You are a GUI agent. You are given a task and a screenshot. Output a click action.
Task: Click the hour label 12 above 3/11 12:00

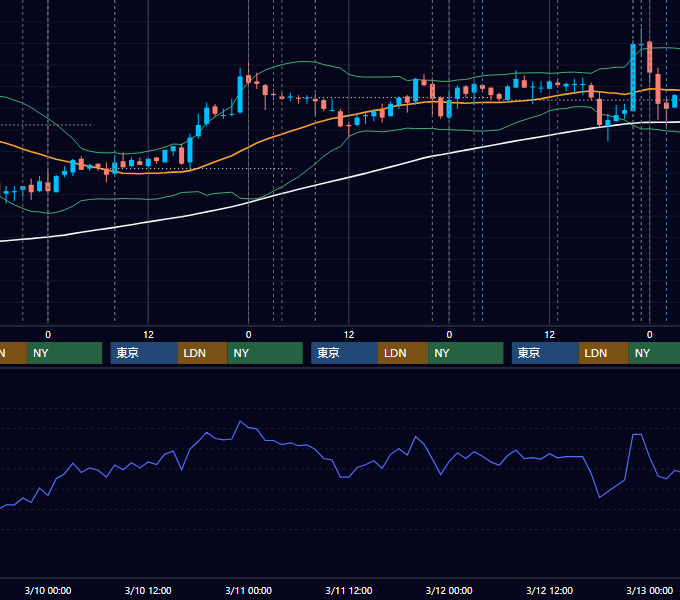[349, 335]
